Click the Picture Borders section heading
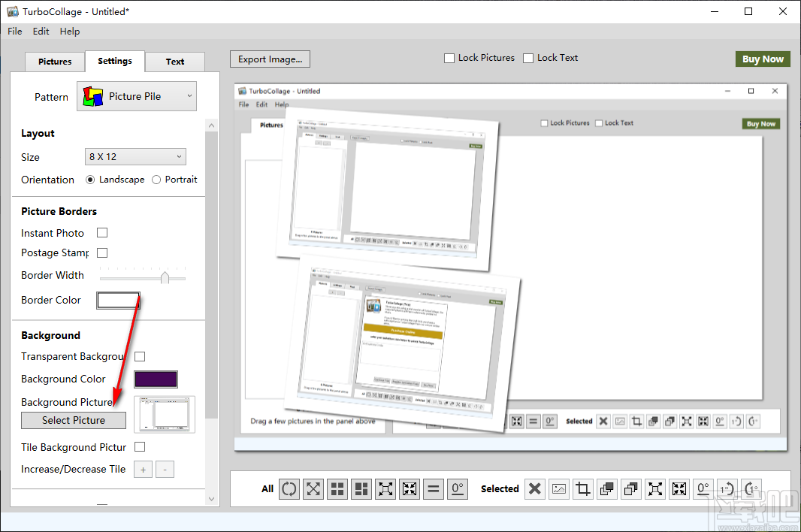Image resolution: width=801 pixels, height=532 pixels. tap(59, 211)
